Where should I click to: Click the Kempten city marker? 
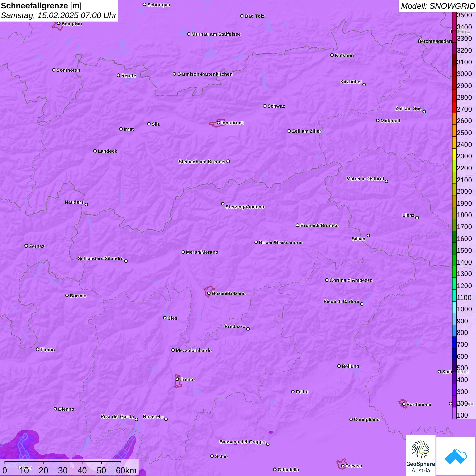[x=58, y=23]
